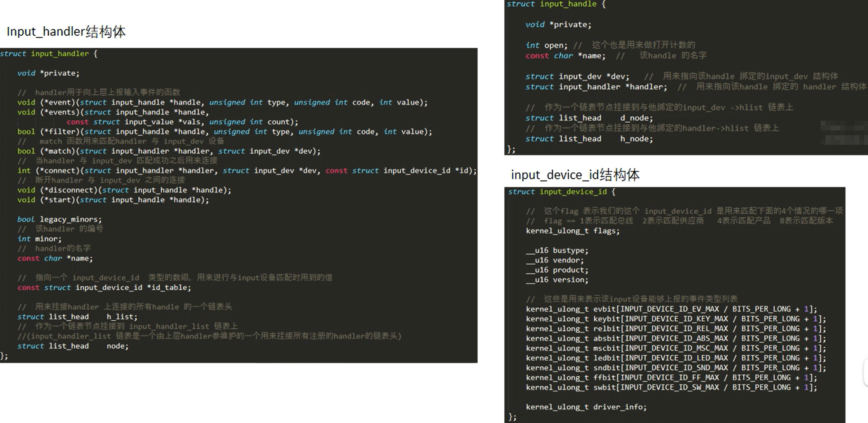Viewport: 868px width, 423px height.
Task: Click the 'kernel_ulong_t ledbit' line
Action: pos(676,358)
